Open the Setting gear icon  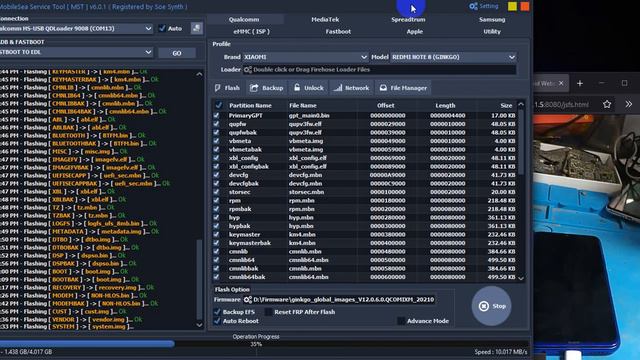(x=473, y=6)
